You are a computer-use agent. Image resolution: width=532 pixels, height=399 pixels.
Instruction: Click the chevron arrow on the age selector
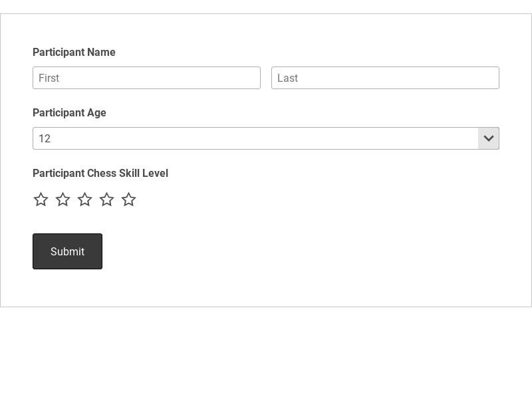point(489,138)
